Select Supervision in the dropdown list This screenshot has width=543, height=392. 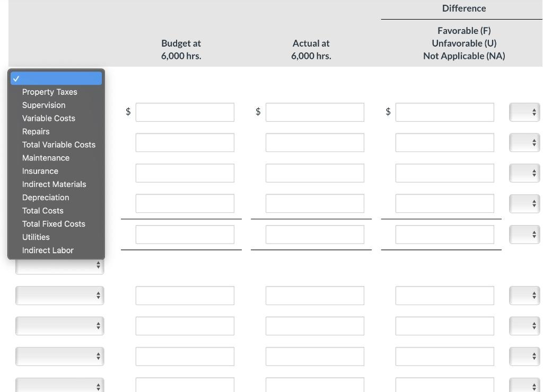tap(56, 105)
